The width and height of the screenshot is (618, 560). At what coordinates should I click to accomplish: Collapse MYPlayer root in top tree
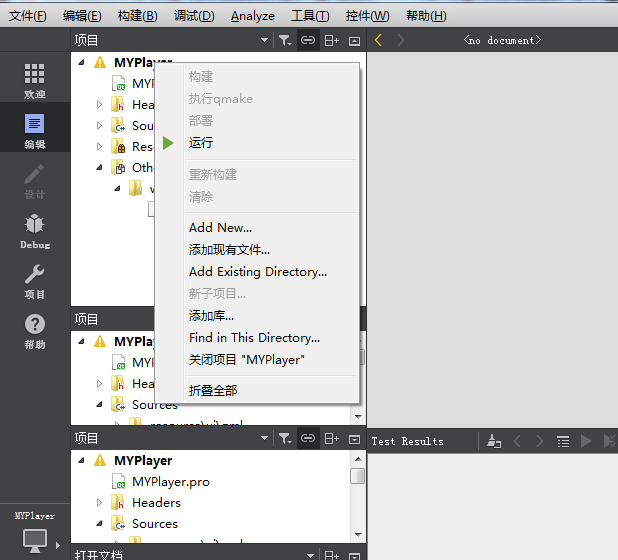pos(81,62)
